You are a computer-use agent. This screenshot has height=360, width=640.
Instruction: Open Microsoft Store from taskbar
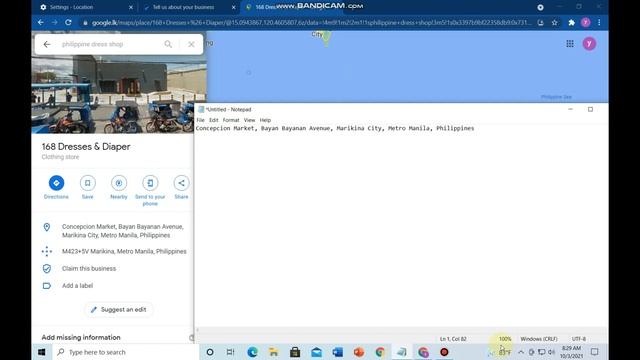click(x=295, y=352)
